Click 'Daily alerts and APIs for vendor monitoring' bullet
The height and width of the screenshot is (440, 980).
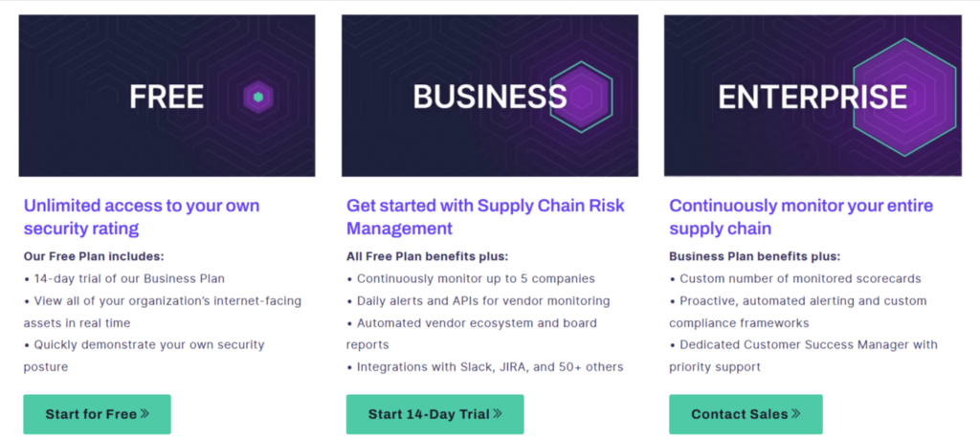pos(479,300)
